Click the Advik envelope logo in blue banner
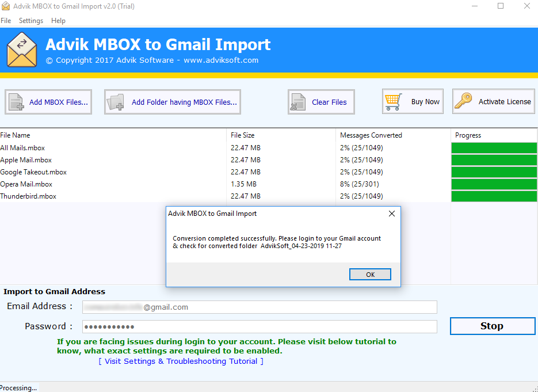 point(22,50)
